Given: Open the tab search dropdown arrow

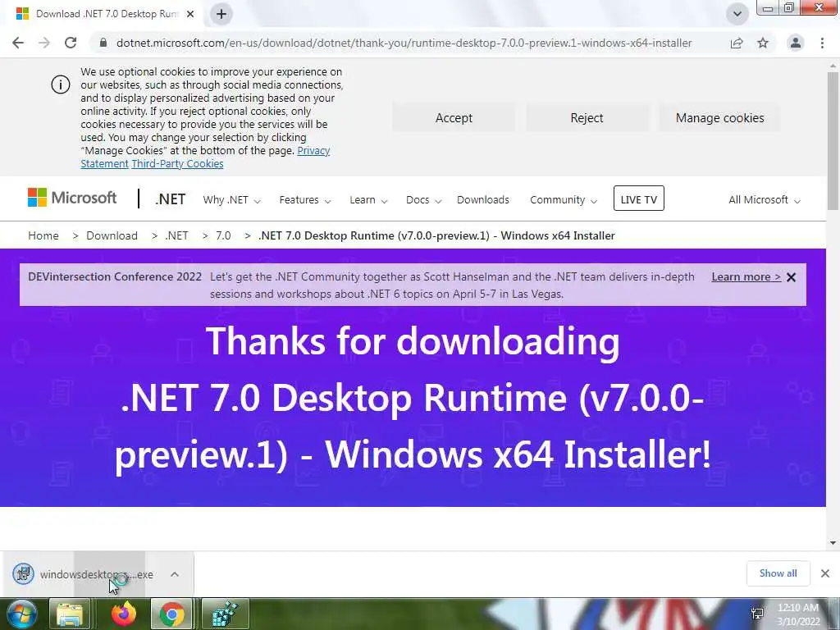Looking at the screenshot, I should [x=737, y=14].
